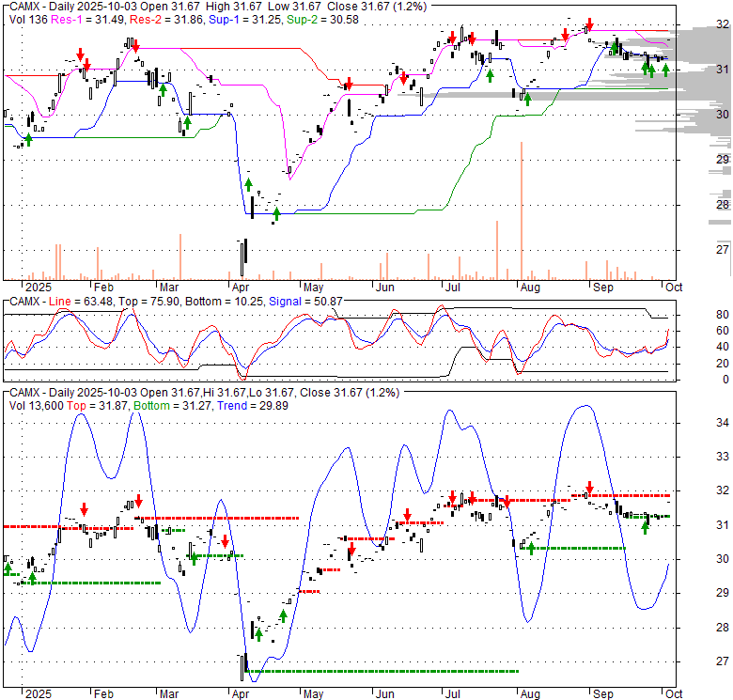
Task: Click the CAMX title in the top chart header
Action: tap(24, 7)
